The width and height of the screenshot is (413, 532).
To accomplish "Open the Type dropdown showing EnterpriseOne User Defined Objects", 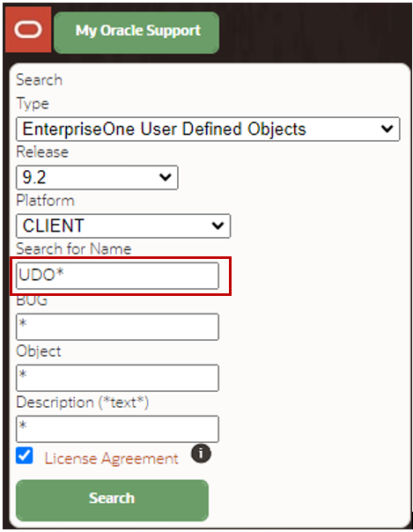I will coord(208,129).
